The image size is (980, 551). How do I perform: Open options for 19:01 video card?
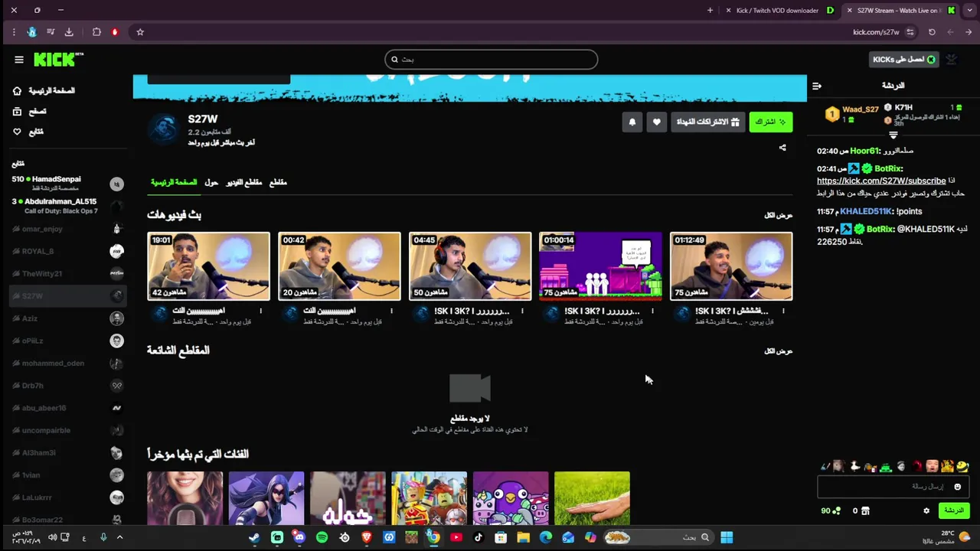(x=261, y=311)
